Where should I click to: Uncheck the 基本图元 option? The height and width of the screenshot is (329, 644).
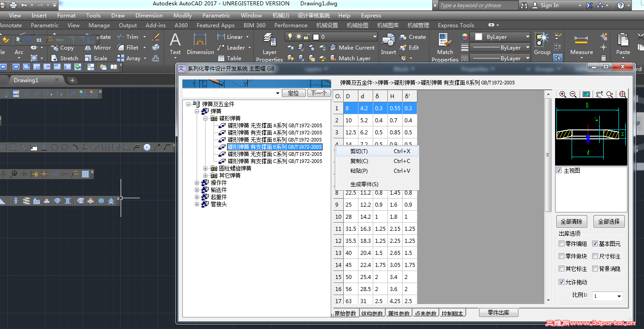click(595, 244)
